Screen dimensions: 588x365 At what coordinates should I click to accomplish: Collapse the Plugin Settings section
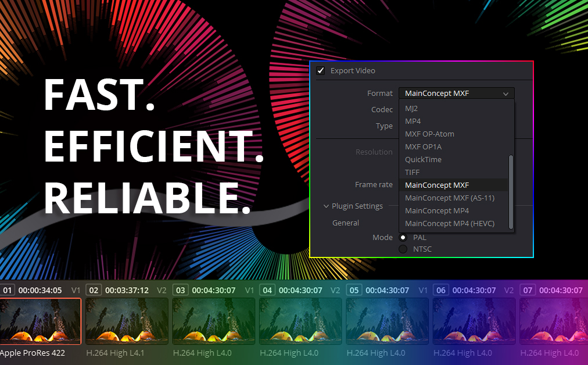(327, 206)
